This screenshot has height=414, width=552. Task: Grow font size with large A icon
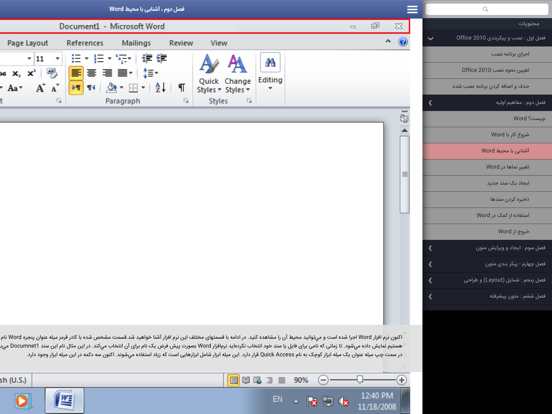coord(40,88)
